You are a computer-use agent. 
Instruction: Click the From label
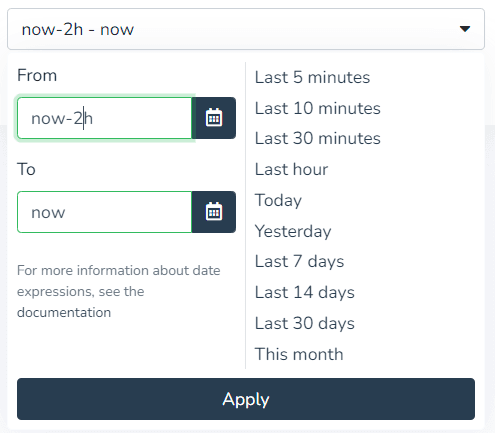click(37, 75)
